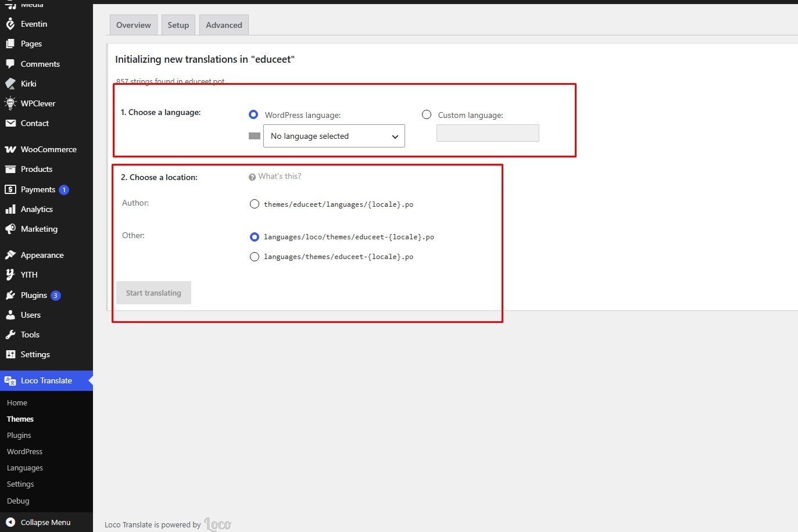This screenshot has width=798, height=532.
Task: Click the Products archive icon
Action: [x=10, y=169]
